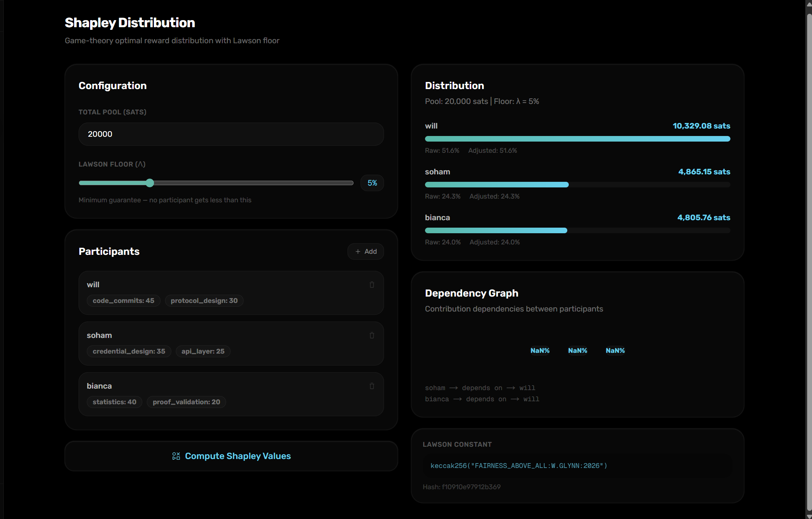
Task: Click soham's distribution bar
Action: point(497,185)
